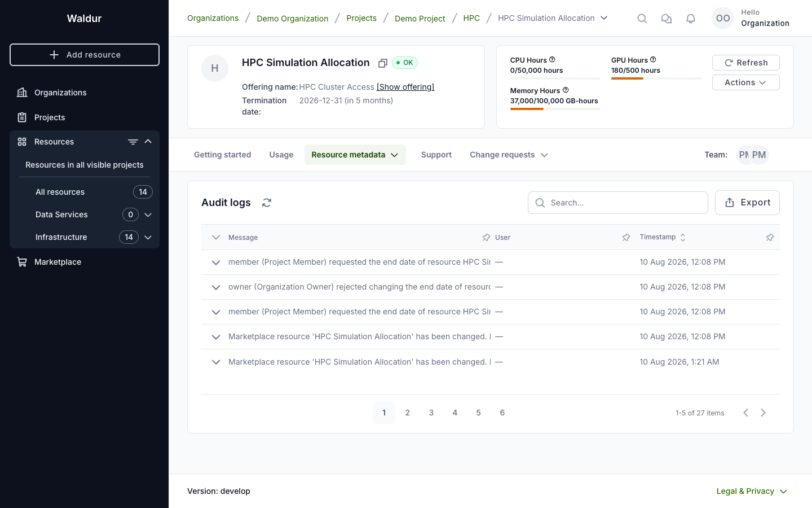Screen dimensions: 812x508
Task: Open Organizations in the sidebar
Action: click(x=85, y=93)
